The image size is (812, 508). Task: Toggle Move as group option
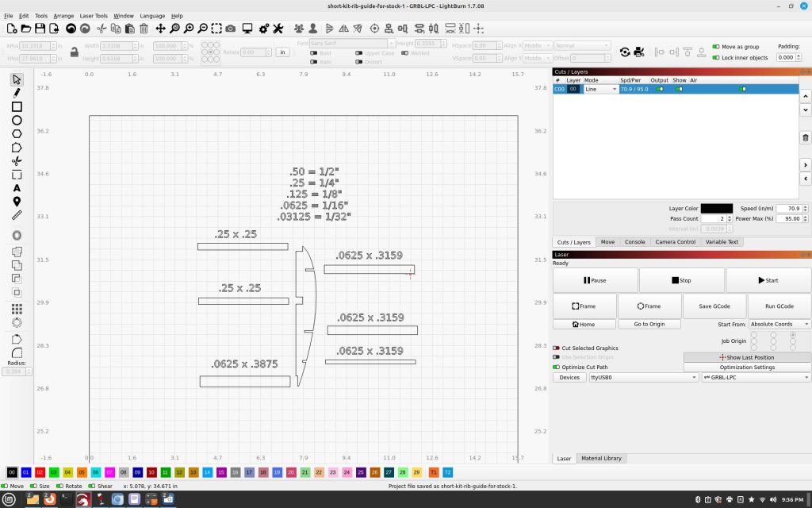coord(716,47)
